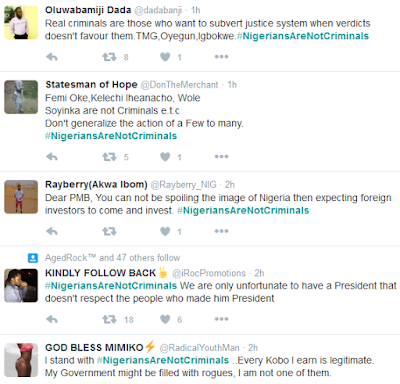Image resolution: width=400 pixels, height=384 pixels.
Task: Open #NigeriansAreNotCriminals hashtag in Dada's tweet
Action: (x=303, y=36)
